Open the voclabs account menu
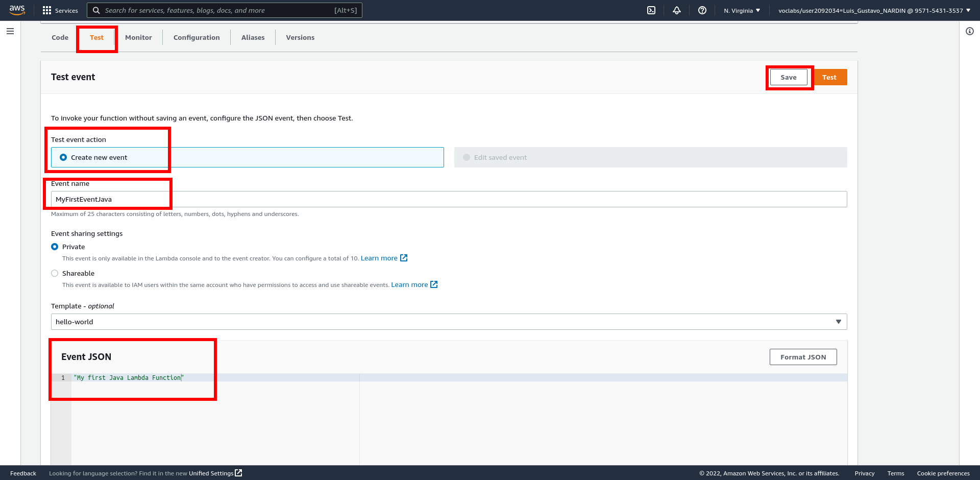This screenshot has width=980, height=480. point(874,10)
